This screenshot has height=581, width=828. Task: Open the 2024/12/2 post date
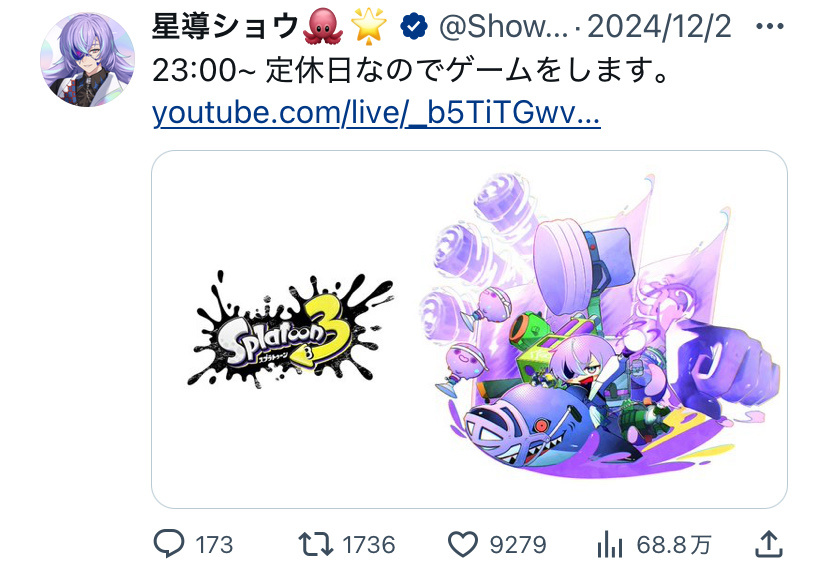pyautogui.click(x=659, y=26)
